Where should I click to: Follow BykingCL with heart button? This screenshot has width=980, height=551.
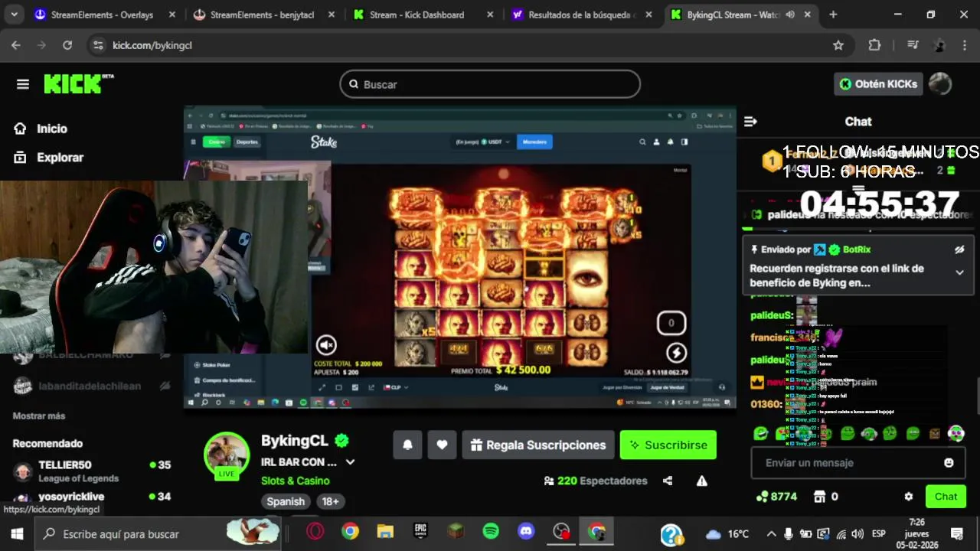[x=442, y=445]
